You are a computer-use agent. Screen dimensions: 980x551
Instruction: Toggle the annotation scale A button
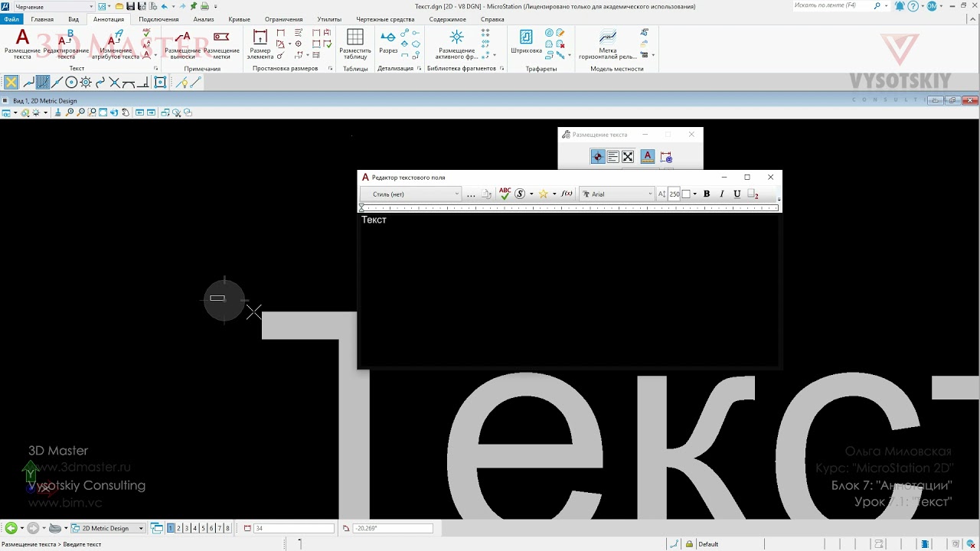647,156
